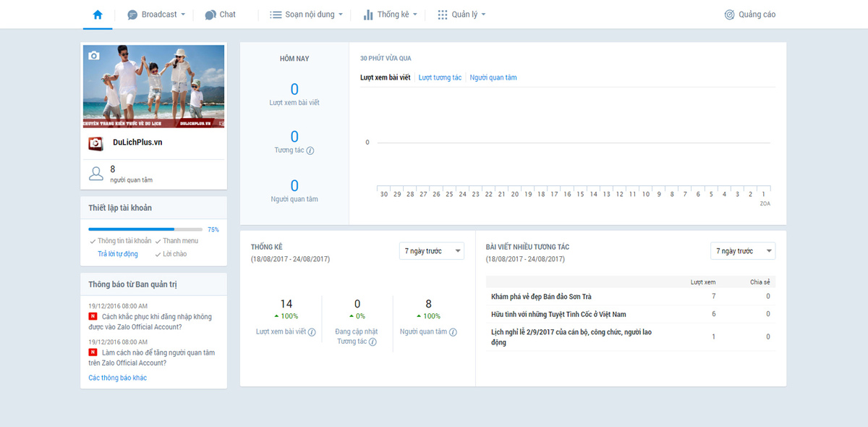
Task: Open 7 ngày trước dropdown in Bài viết nhiều tương tác
Action: point(743,251)
